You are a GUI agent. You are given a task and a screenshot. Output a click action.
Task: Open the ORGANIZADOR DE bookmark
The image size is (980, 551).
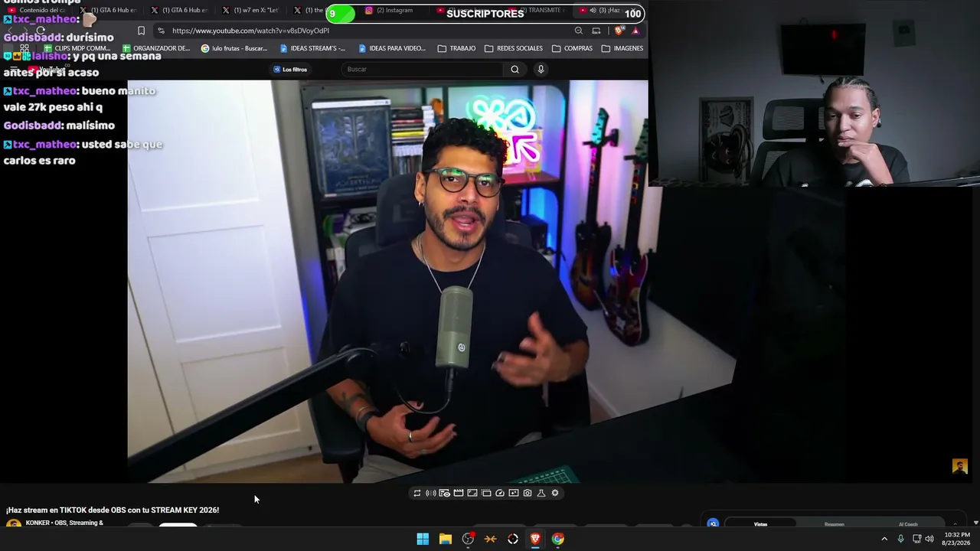(156, 48)
